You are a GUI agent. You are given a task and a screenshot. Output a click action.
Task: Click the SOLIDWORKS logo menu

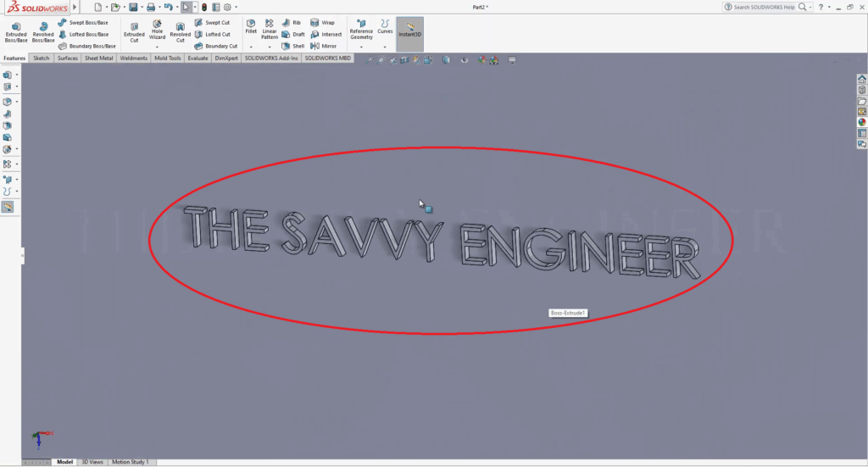tap(34, 7)
